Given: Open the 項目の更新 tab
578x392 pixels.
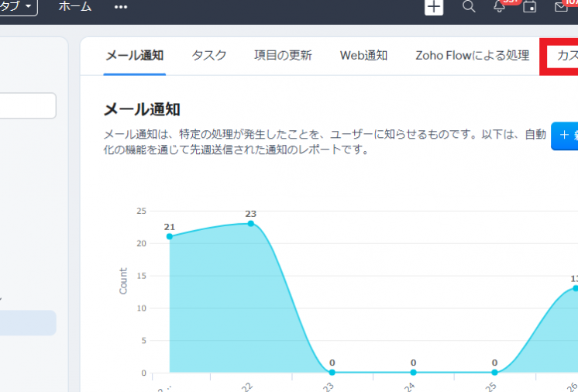Looking at the screenshot, I should [x=283, y=56].
